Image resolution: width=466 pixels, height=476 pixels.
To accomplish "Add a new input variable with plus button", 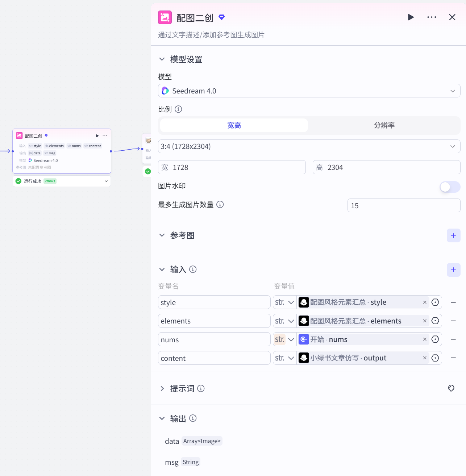I will (453, 270).
